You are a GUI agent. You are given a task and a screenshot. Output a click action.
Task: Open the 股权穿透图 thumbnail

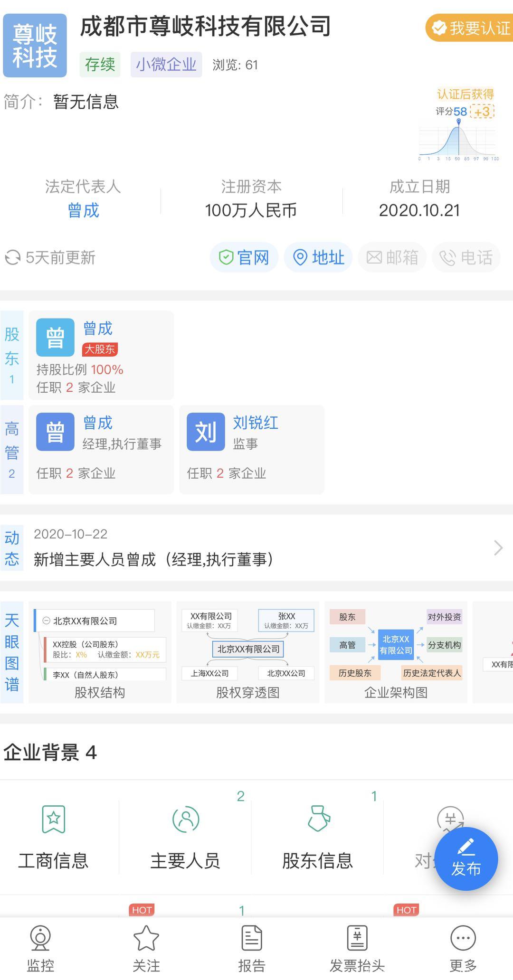coord(247,652)
